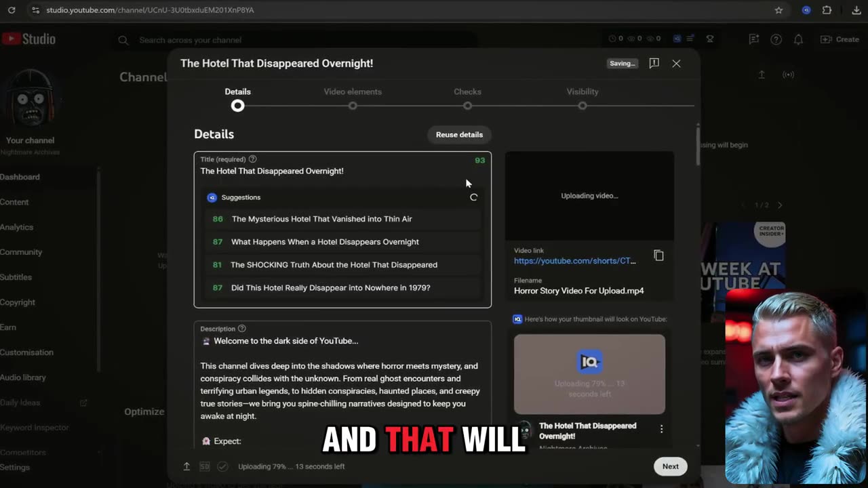Click the 'Saving...' status badge
Viewport: 868px width, 488px height.
point(622,63)
